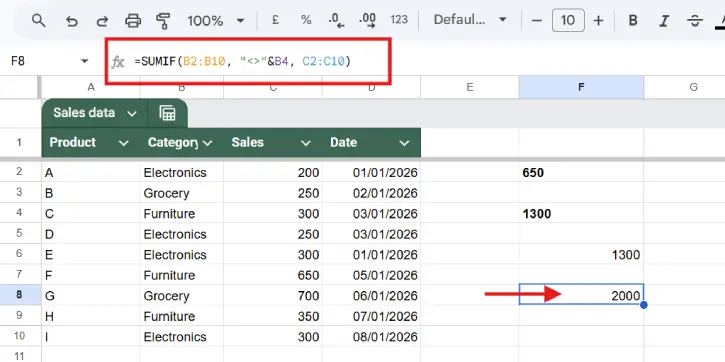The image size is (725, 362).
Task: Open the Sales column dropdown
Action: tap(306, 143)
